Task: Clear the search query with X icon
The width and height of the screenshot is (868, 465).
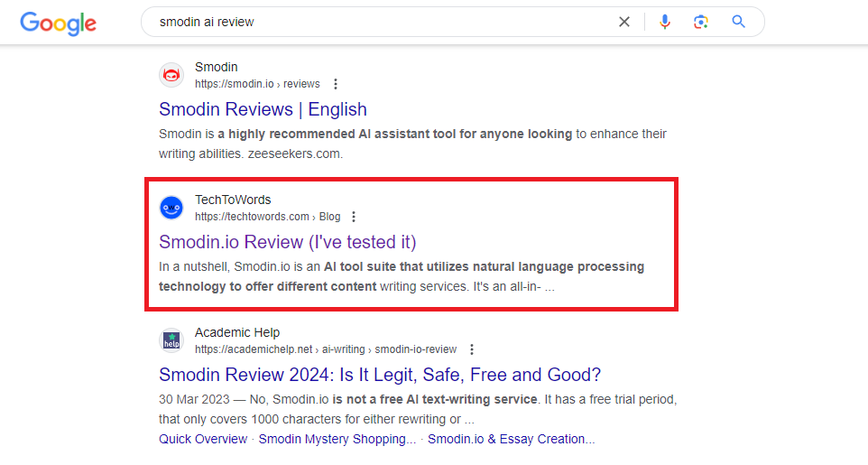Action: [623, 22]
